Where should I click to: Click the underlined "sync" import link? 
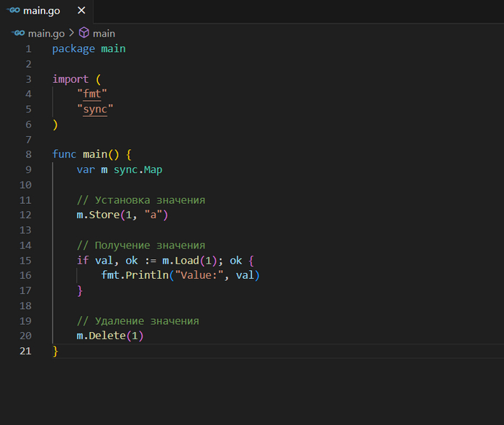tap(95, 109)
